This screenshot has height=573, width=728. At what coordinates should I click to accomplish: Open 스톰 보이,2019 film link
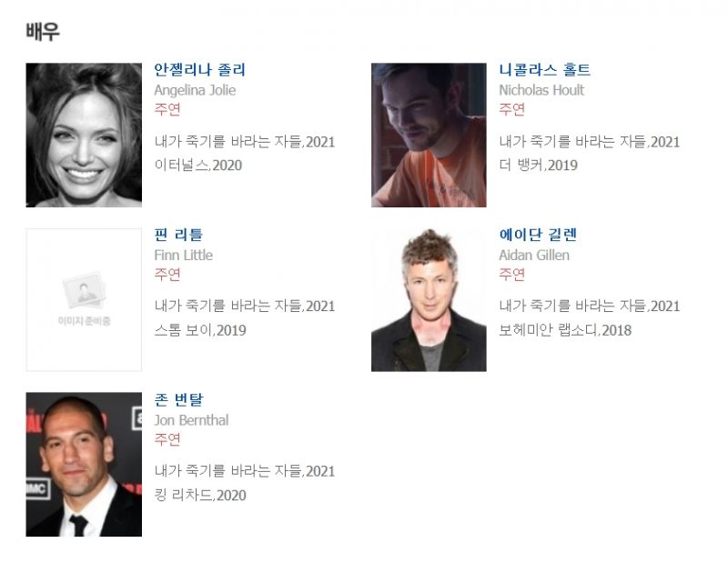tap(200, 330)
